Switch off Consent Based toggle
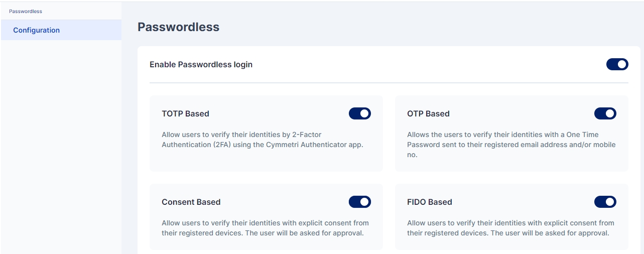Screen dimensions: 644x254 pos(359,202)
